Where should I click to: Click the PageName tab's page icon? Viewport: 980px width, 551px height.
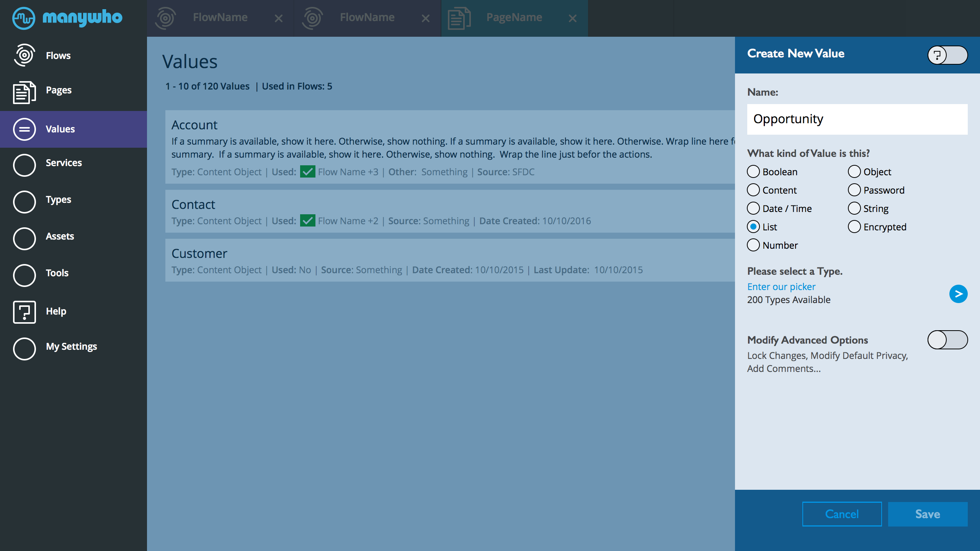point(459,18)
